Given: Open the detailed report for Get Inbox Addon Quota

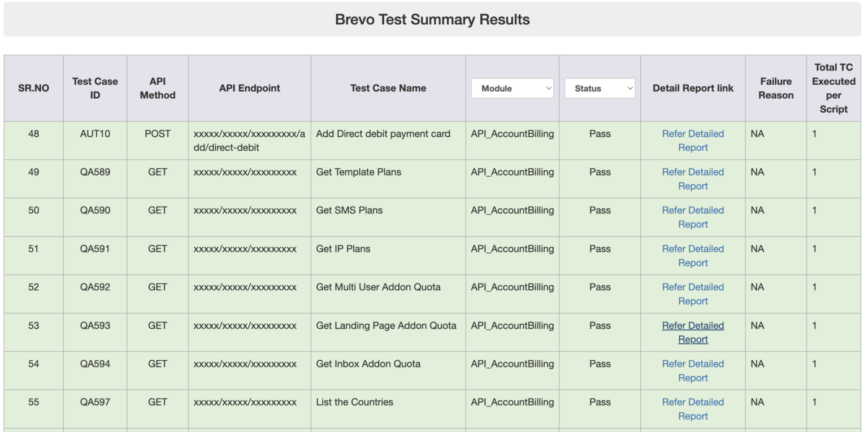Looking at the screenshot, I should tap(693, 370).
